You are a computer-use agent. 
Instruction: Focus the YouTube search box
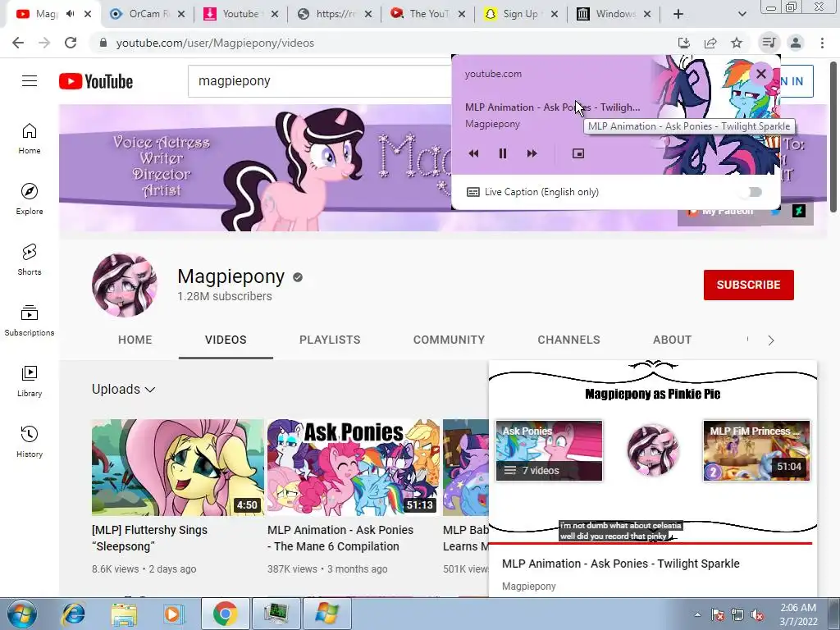pos(320,81)
